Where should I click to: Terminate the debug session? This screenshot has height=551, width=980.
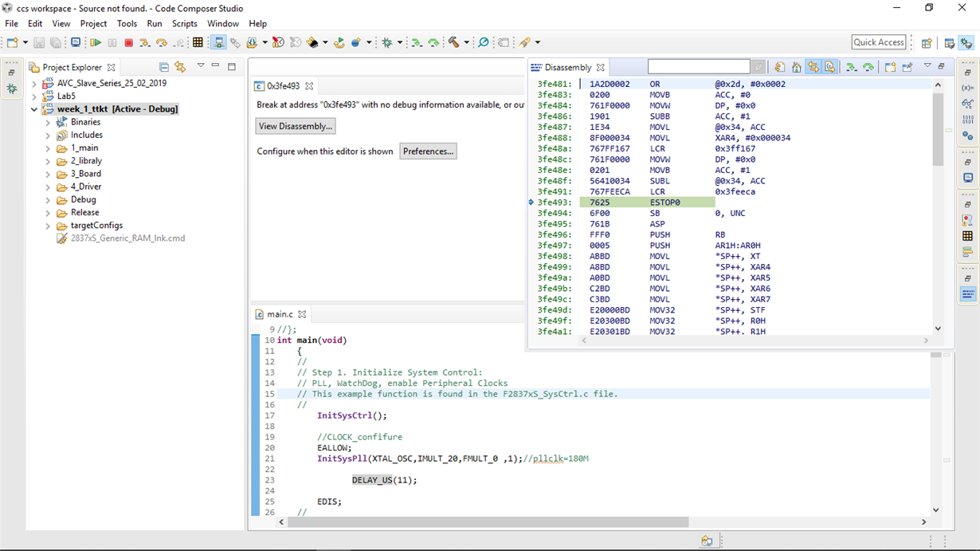click(x=128, y=42)
